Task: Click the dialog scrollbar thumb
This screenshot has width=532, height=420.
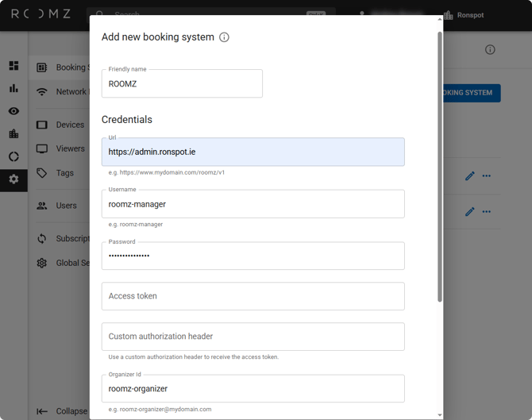Action: [440, 167]
